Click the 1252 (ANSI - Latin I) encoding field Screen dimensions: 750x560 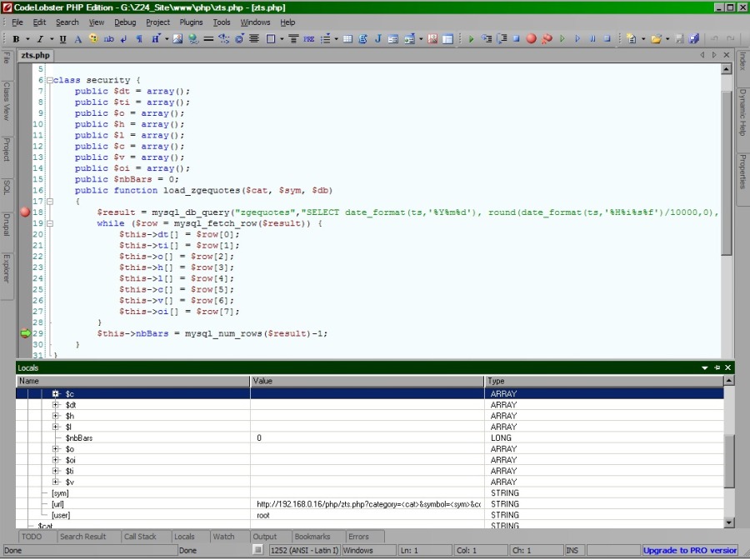coord(304,551)
